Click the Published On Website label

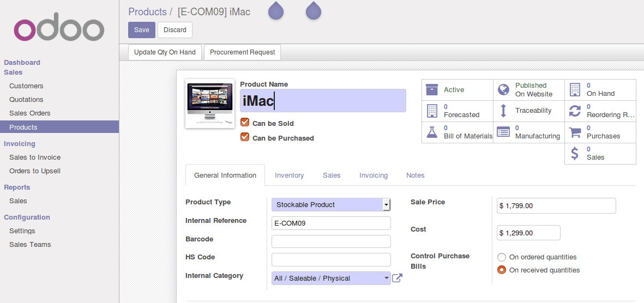534,89
